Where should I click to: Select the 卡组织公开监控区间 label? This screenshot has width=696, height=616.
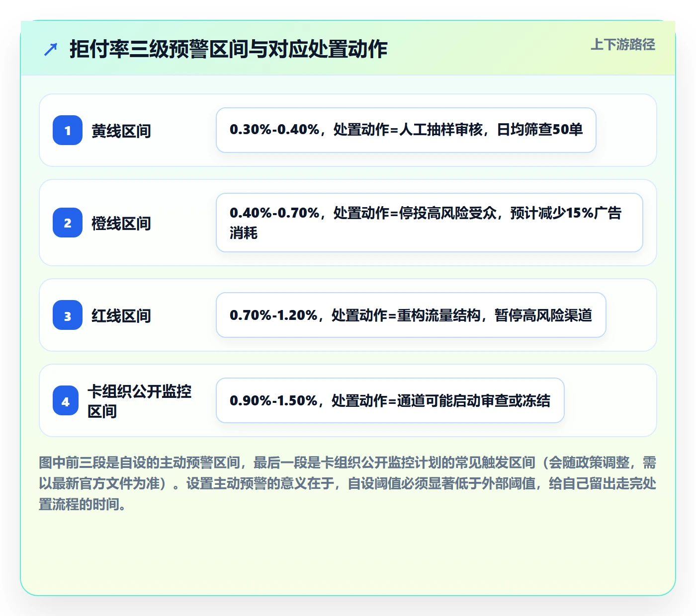(x=140, y=401)
